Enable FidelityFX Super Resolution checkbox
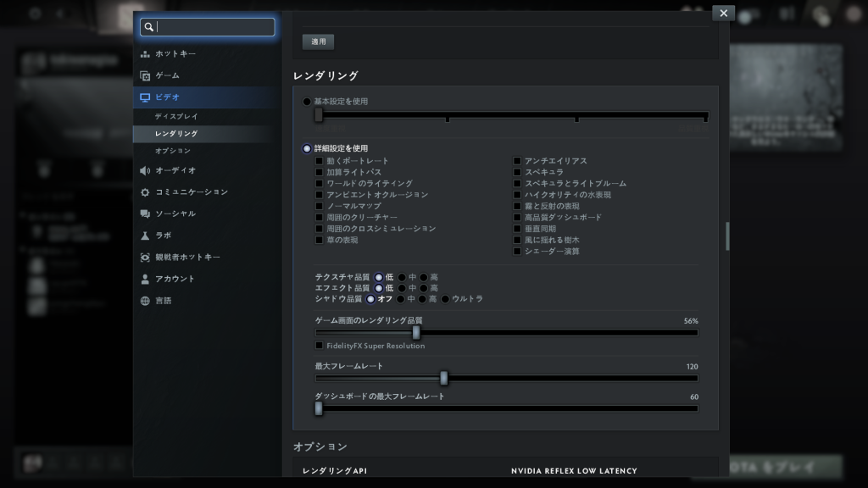 click(x=319, y=346)
